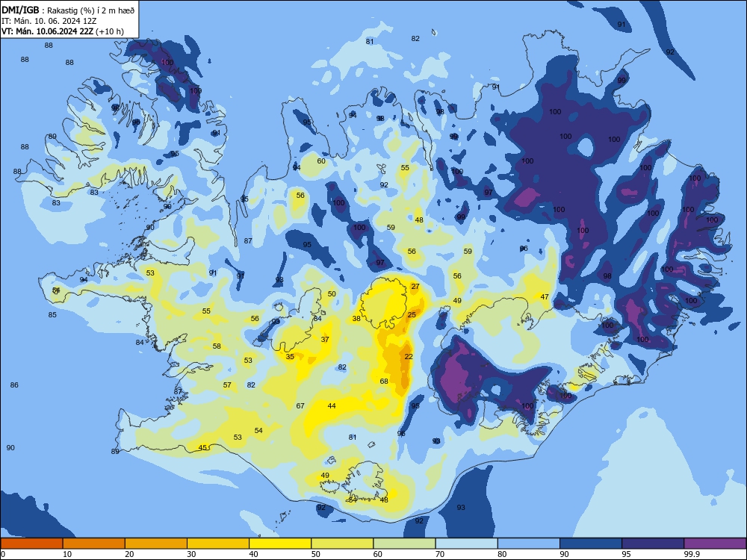Image resolution: width=747 pixels, height=560 pixels.
Task: Click the offshore value '85'
Action: click(52, 315)
